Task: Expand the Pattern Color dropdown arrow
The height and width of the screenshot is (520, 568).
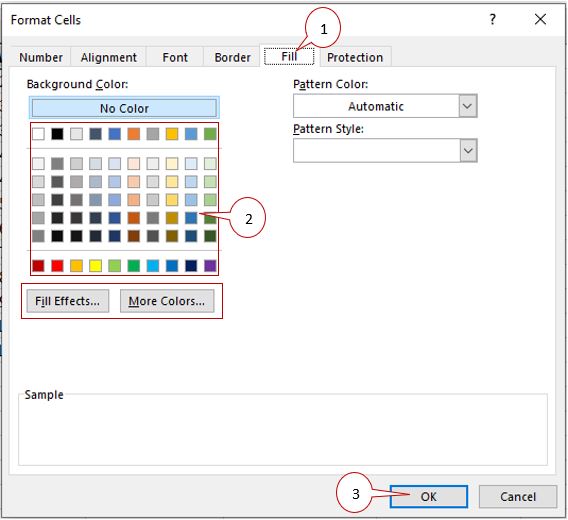Action: (x=468, y=106)
